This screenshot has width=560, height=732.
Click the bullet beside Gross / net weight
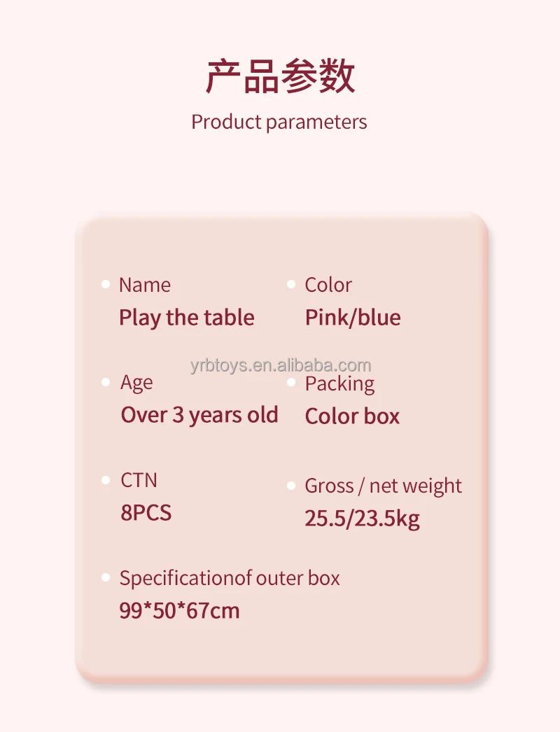click(x=291, y=485)
